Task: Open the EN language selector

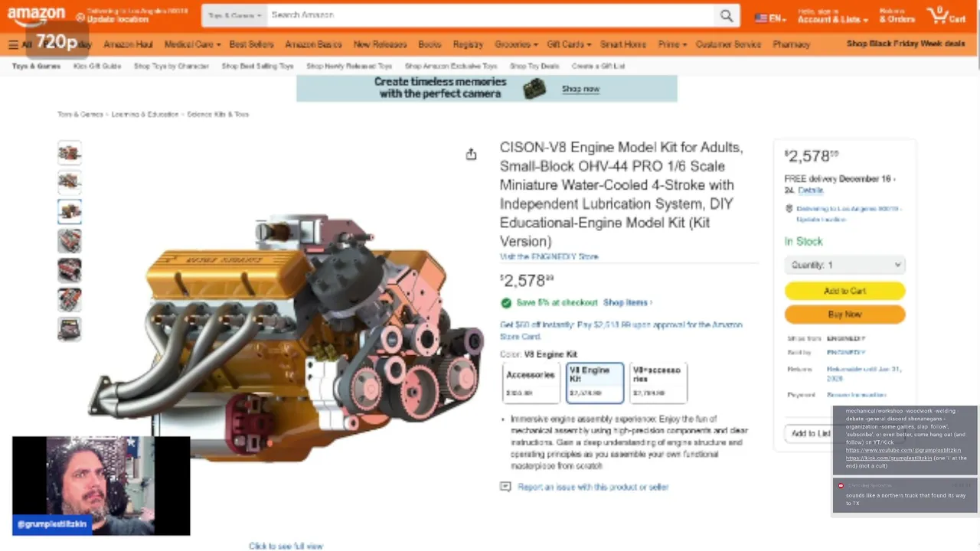Action: coord(770,18)
